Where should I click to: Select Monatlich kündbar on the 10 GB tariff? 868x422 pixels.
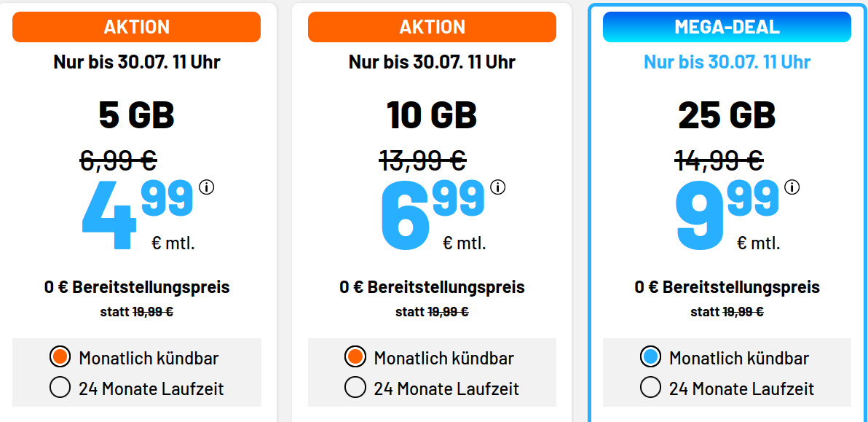[x=355, y=358]
